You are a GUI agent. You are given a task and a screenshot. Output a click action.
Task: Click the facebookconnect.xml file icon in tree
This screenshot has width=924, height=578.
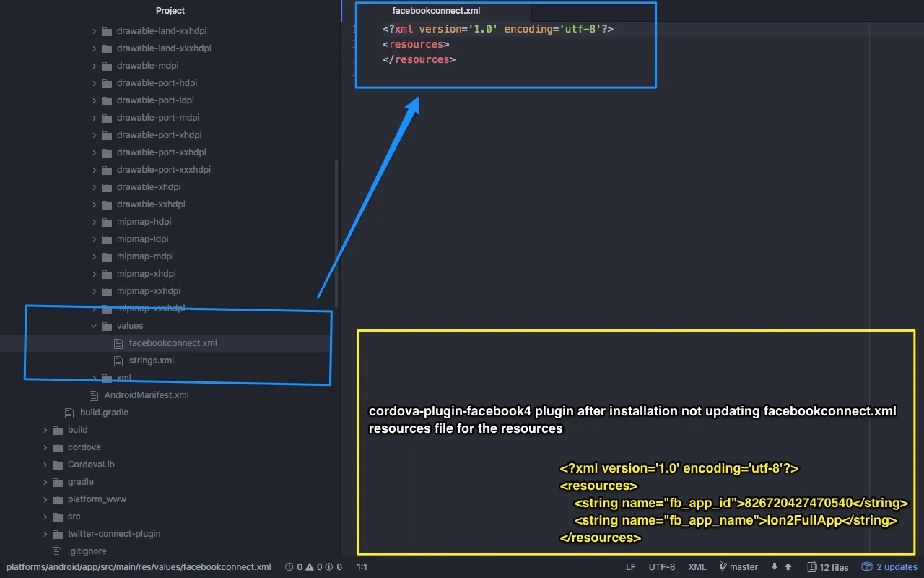[118, 343]
